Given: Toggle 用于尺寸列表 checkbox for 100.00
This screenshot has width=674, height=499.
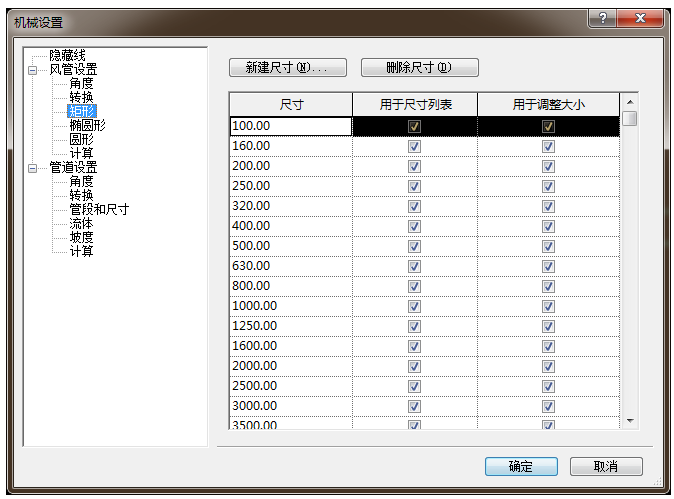Looking at the screenshot, I should pyautogui.click(x=414, y=126).
